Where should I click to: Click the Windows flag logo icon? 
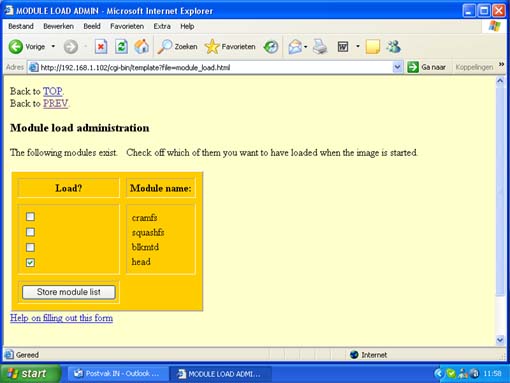tap(494, 26)
